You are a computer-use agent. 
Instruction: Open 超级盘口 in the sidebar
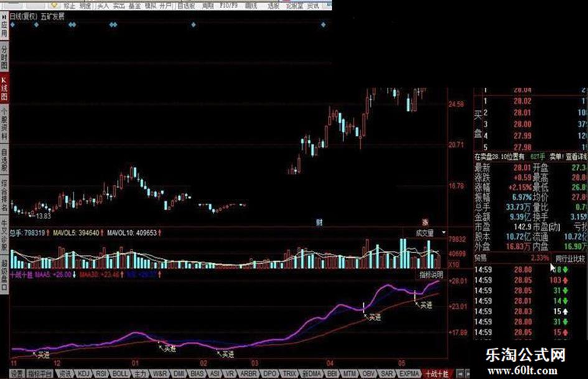pos(4,274)
